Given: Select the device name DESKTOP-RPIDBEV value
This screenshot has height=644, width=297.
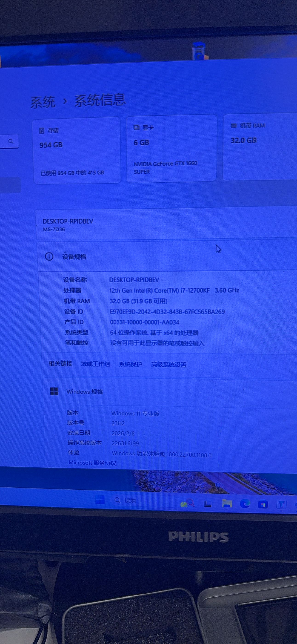Looking at the screenshot, I should click(134, 280).
